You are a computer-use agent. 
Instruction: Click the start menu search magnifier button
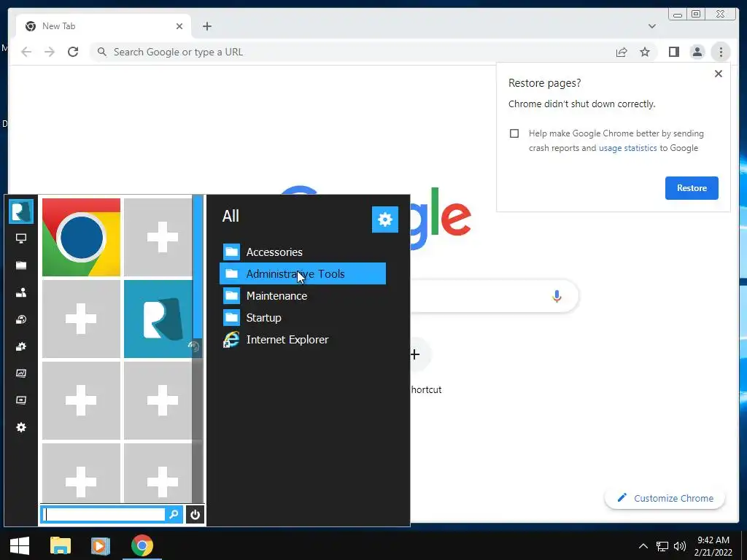tap(174, 514)
